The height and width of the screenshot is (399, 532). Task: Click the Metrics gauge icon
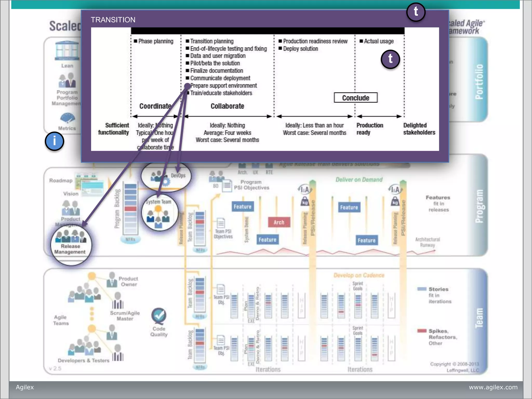(x=67, y=118)
